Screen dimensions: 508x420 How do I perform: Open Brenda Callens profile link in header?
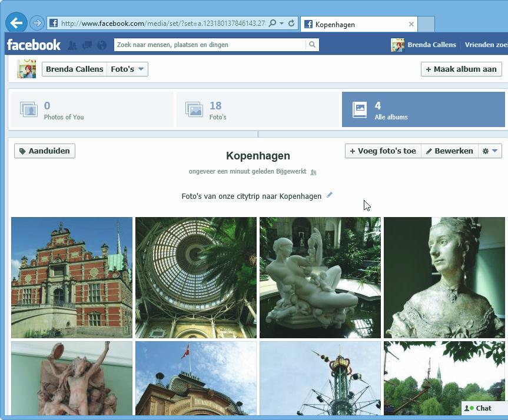(431, 45)
